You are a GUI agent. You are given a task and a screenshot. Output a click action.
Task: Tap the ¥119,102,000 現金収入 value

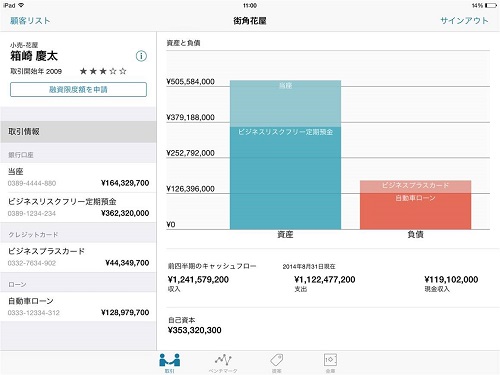(451, 280)
